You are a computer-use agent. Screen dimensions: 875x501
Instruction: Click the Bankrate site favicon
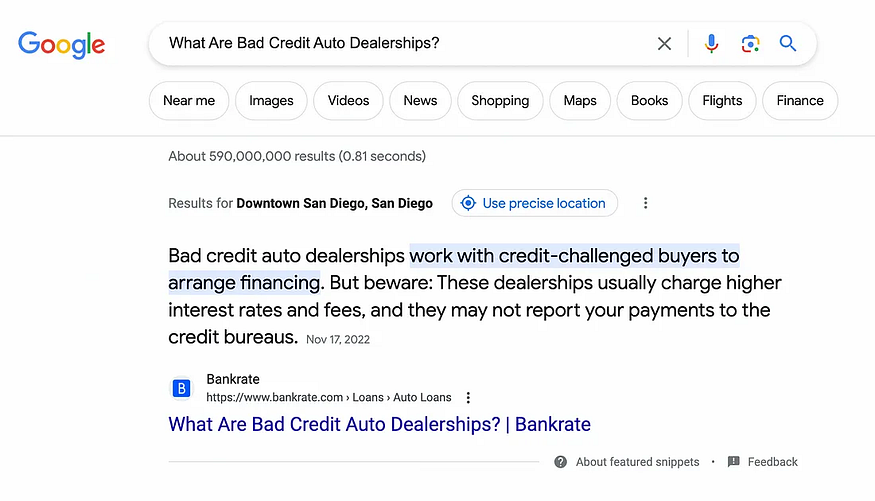pyautogui.click(x=181, y=388)
